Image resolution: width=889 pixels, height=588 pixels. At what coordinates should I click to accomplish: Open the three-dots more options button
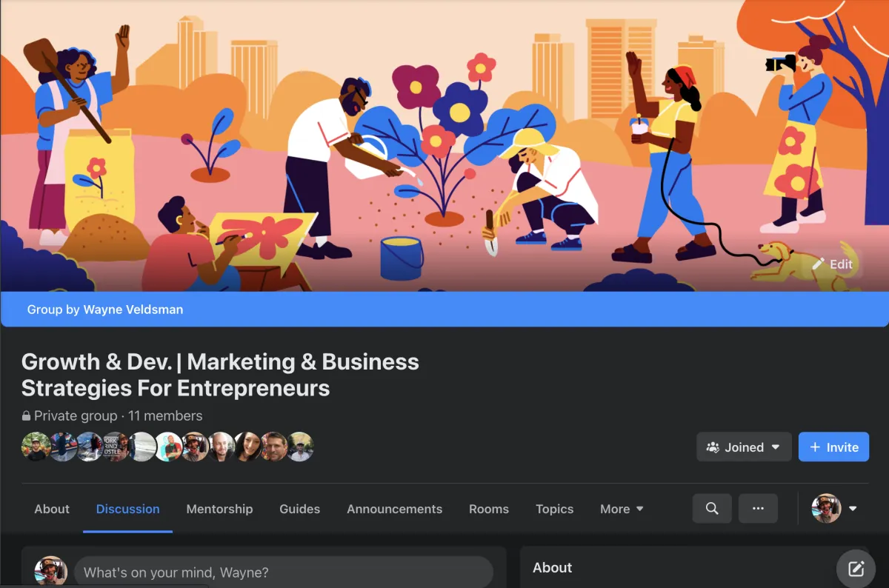pyautogui.click(x=758, y=509)
